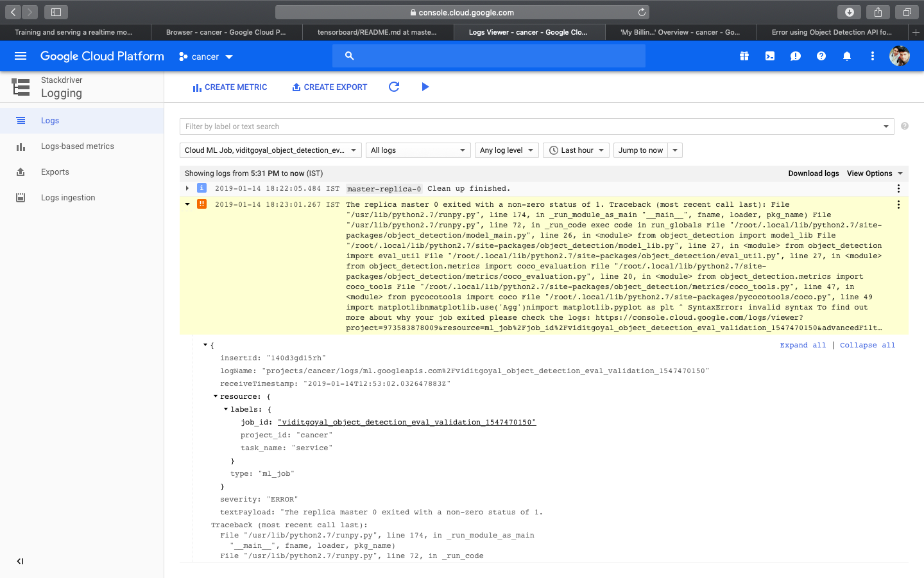
Task: Activate the Cloud Shell terminal icon
Action: tap(769, 56)
